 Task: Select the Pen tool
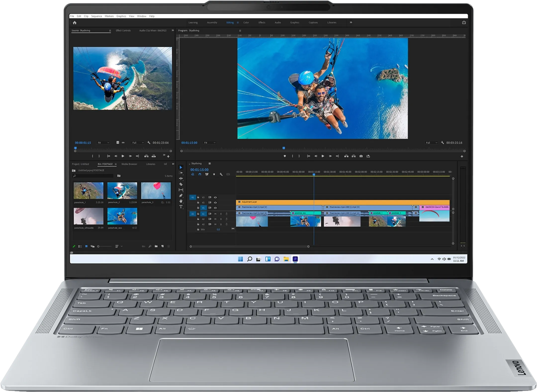[181, 196]
